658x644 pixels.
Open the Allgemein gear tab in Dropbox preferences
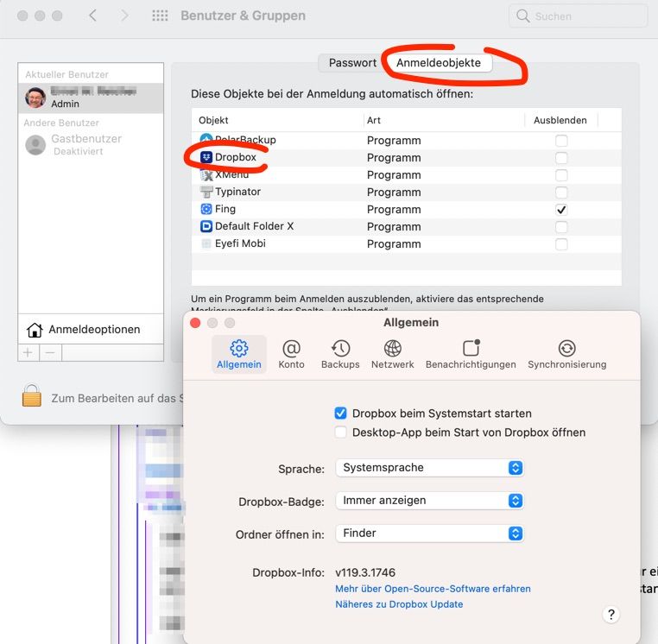(239, 355)
